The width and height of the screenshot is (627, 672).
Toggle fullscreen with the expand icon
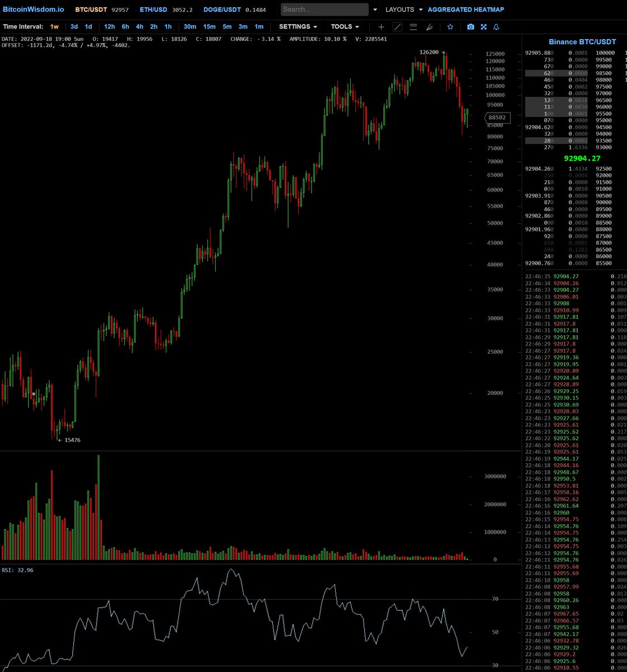point(484,26)
